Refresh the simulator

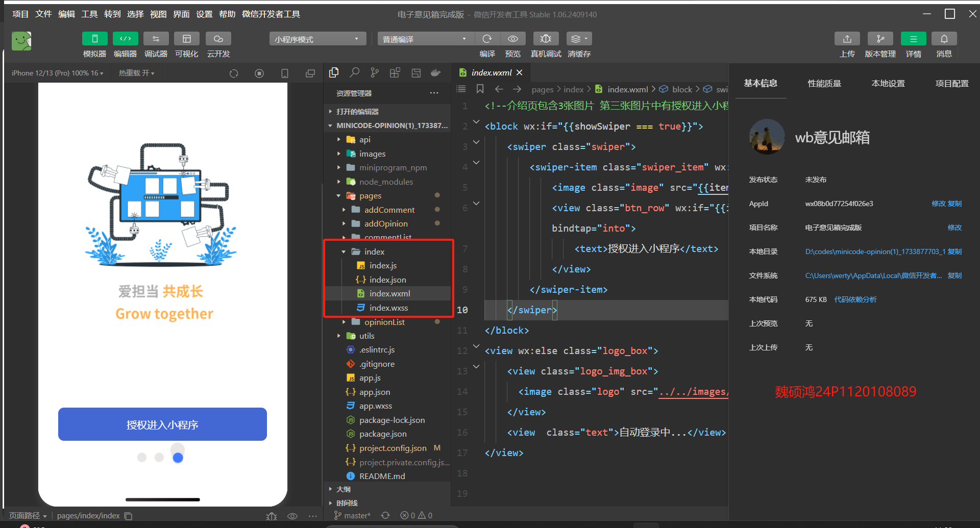coord(234,73)
